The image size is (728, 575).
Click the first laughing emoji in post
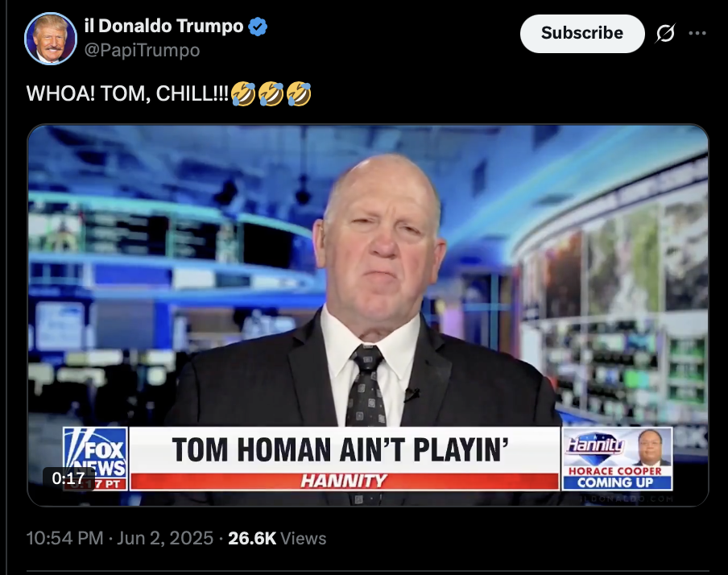[x=243, y=94]
